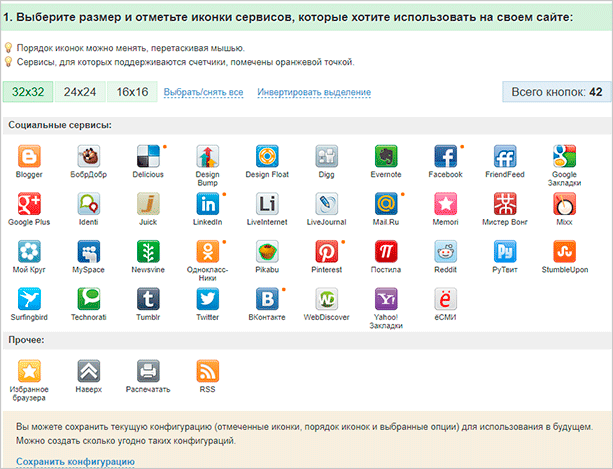This screenshot has height=469, width=613.
Task: Click the Всего кнопок: 42 counter
Action: coord(557,92)
